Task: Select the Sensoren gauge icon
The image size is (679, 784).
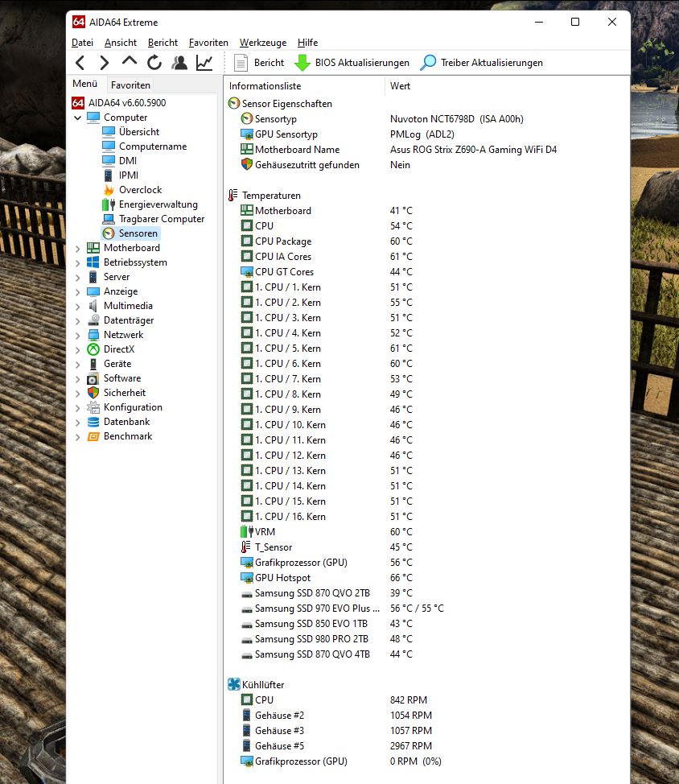Action: (x=109, y=233)
